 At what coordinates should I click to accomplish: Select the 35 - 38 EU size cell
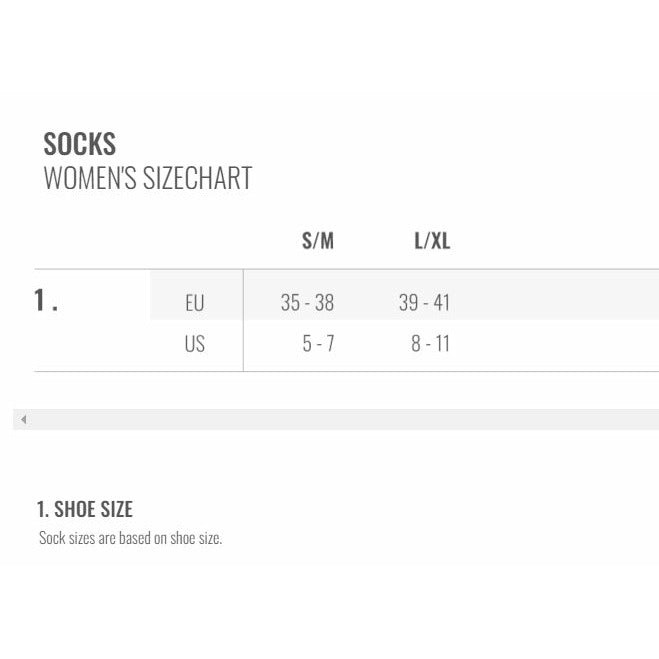point(307,302)
